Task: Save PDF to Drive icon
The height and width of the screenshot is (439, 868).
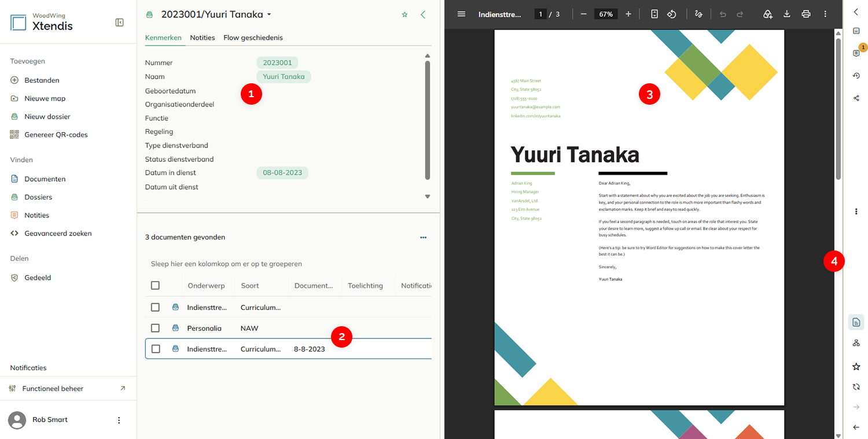Action: (768, 14)
